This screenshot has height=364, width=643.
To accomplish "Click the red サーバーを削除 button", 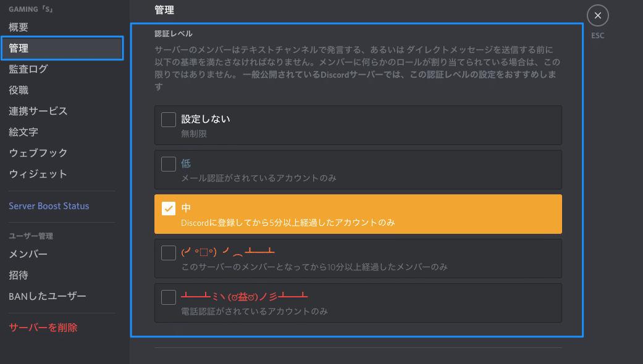I will (43, 328).
